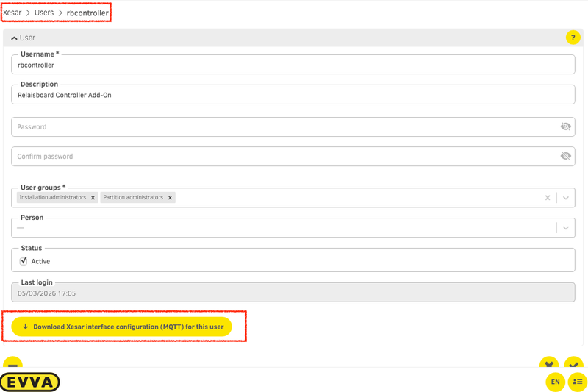This screenshot has width=588, height=392.
Task: Click the EVVA logo
Action: (x=29, y=382)
